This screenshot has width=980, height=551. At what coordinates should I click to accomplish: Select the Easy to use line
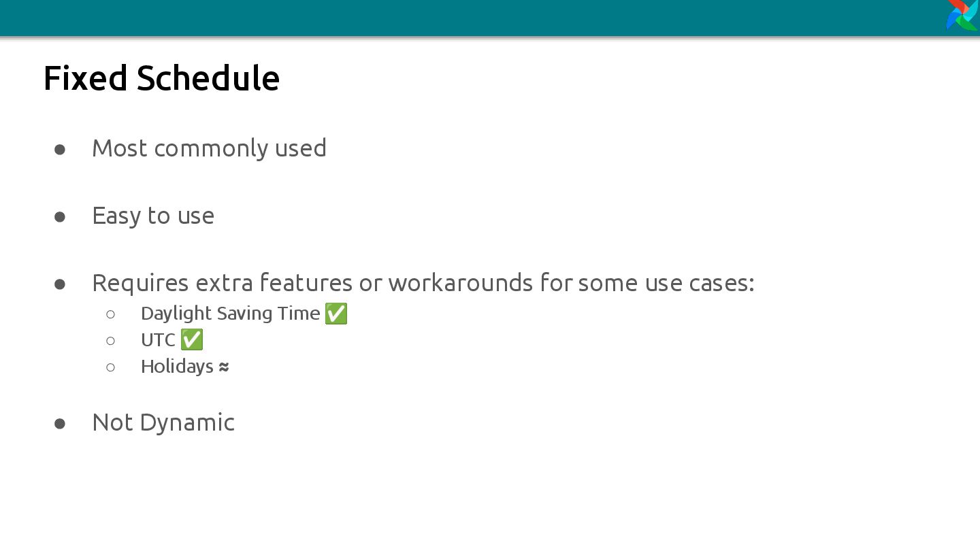pos(153,216)
